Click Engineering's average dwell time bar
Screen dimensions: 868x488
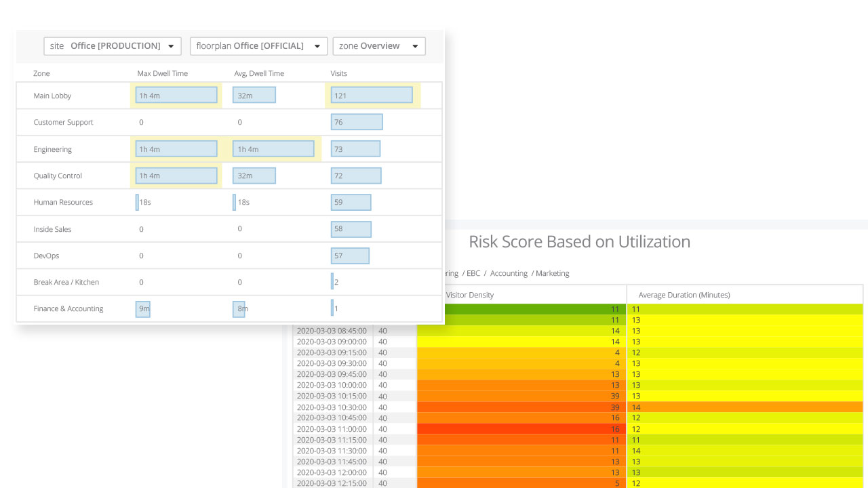(x=273, y=149)
